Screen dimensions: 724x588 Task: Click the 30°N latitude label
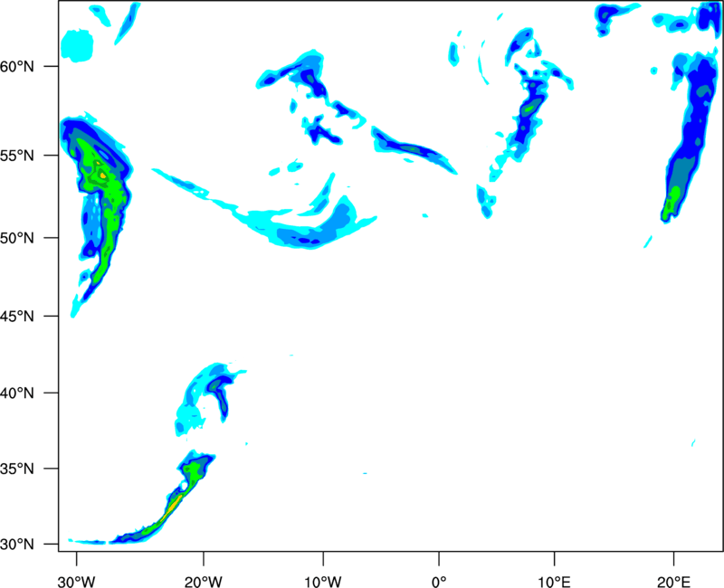point(17,545)
